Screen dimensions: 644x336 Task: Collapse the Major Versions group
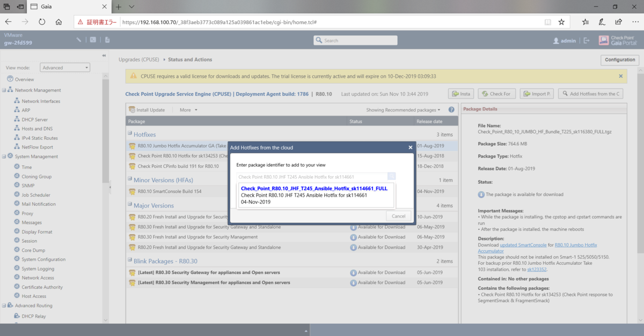130,204
